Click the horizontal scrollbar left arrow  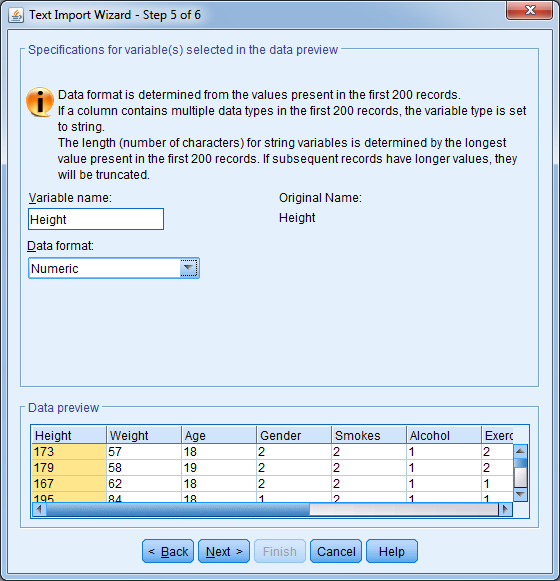tap(39, 509)
